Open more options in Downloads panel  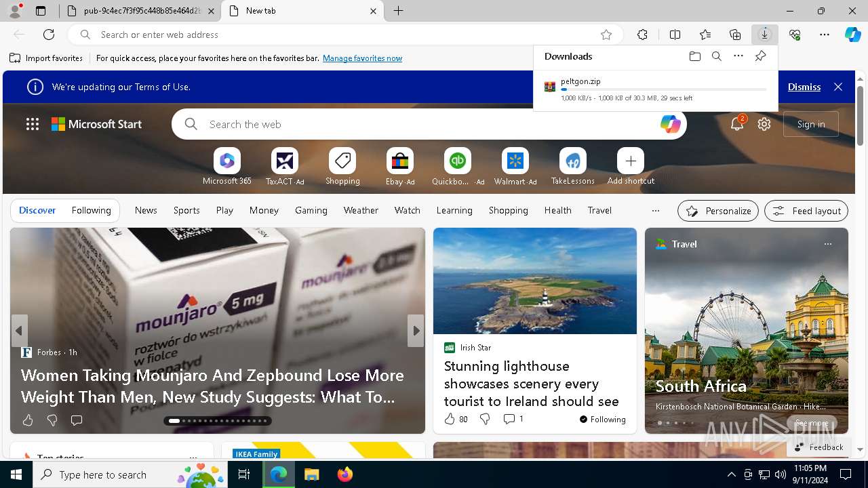click(x=738, y=56)
